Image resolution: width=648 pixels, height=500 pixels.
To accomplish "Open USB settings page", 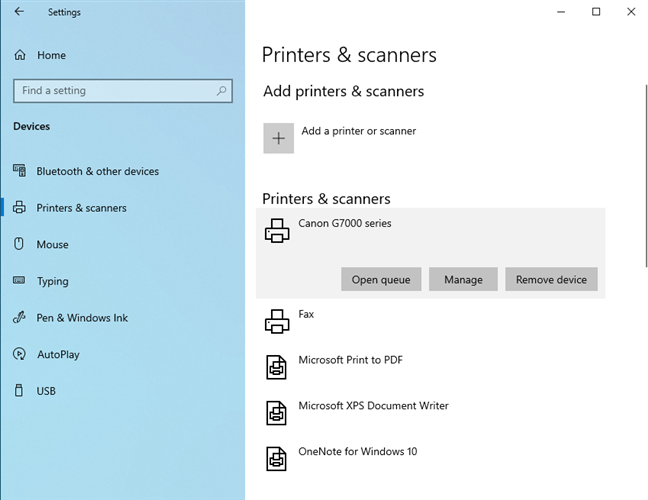I will 46,391.
